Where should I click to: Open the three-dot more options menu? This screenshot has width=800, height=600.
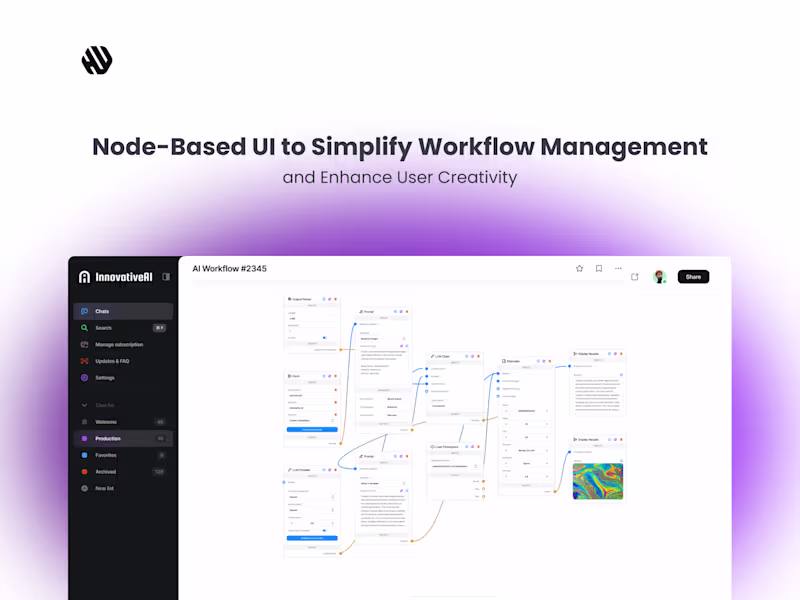coord(618,268)
